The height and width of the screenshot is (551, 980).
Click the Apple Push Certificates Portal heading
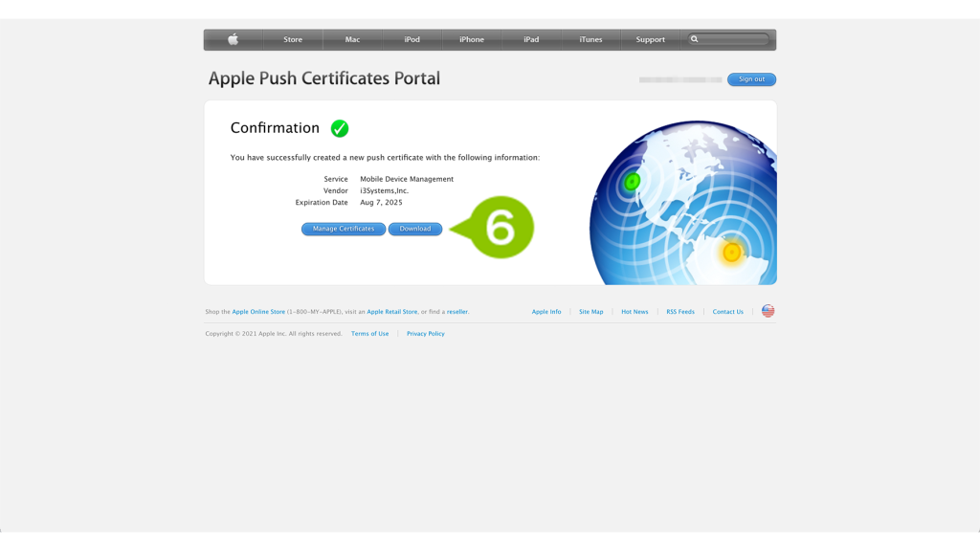pyautogui.click(x=324, y=78)
